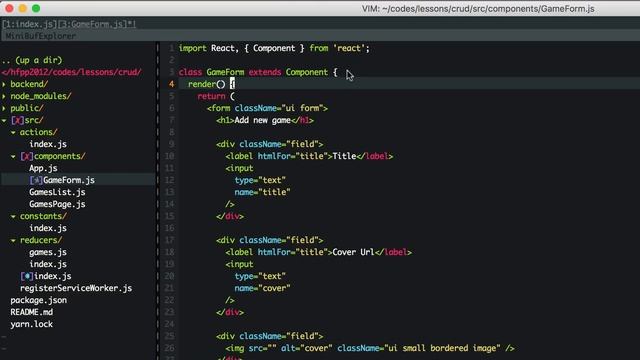Open index.js under reducers/
The height and width of the screenshot is (360, 640).
[48, 264]
